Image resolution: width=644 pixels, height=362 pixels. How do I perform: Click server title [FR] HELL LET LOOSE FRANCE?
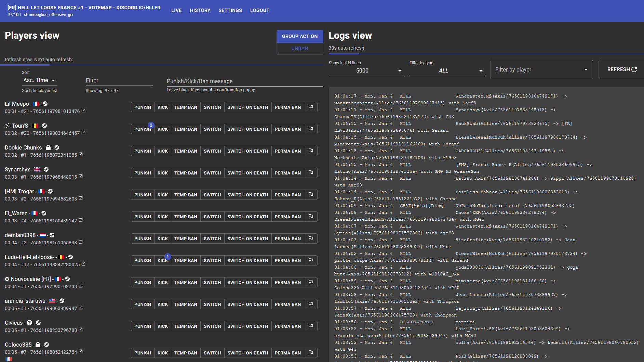84,8
